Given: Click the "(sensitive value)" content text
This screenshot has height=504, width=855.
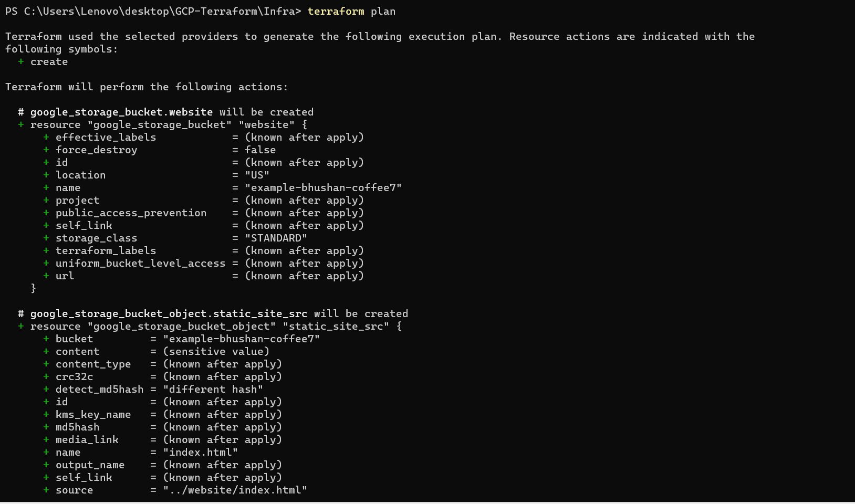Looking at the screenshot, I should click(x=216, y=352).
